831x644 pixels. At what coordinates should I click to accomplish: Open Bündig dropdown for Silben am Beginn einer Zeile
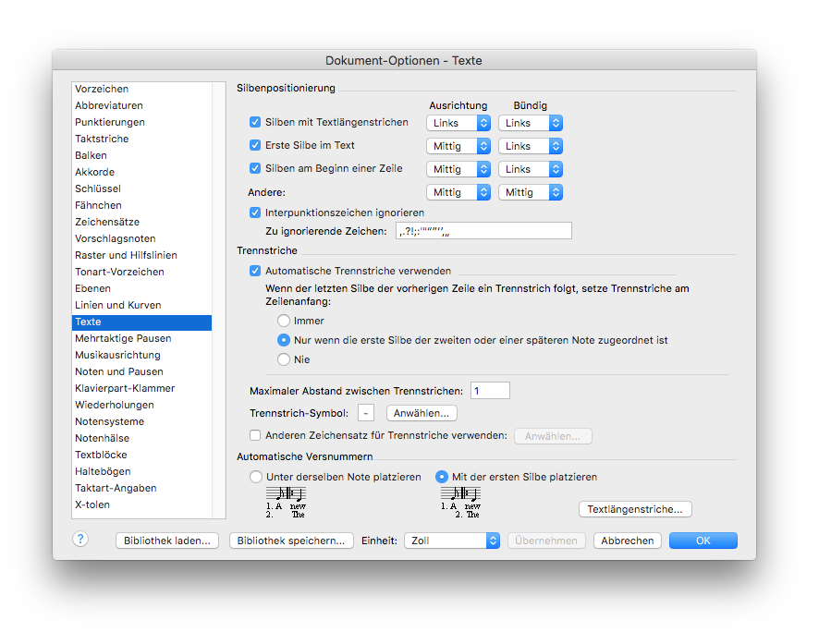[531, 169]
